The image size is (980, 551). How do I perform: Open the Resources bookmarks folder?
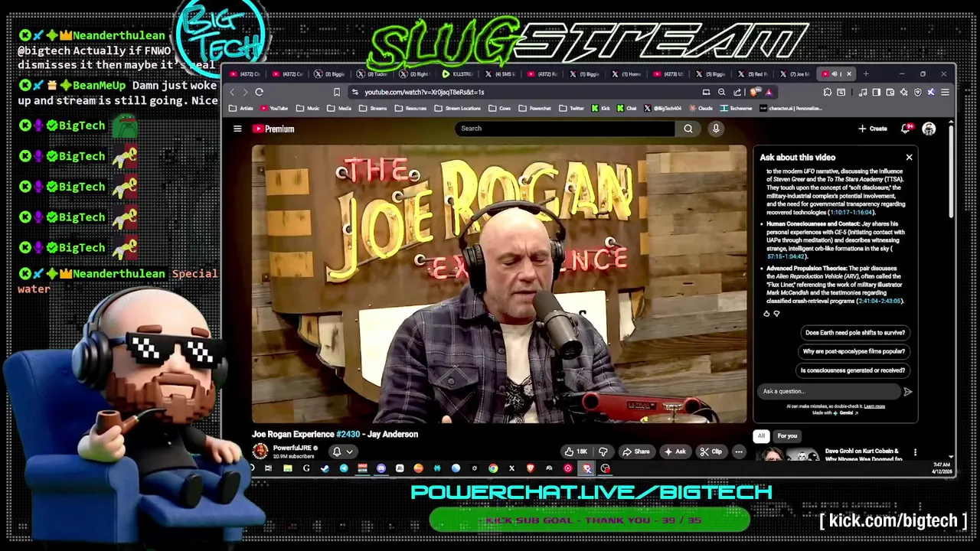tap(410, 109)
